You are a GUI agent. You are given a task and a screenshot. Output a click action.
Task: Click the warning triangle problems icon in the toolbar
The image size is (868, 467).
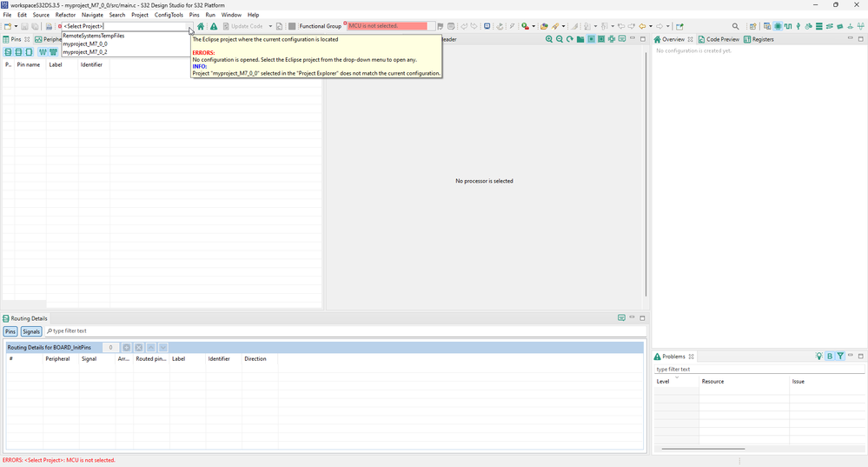[214, 26]
